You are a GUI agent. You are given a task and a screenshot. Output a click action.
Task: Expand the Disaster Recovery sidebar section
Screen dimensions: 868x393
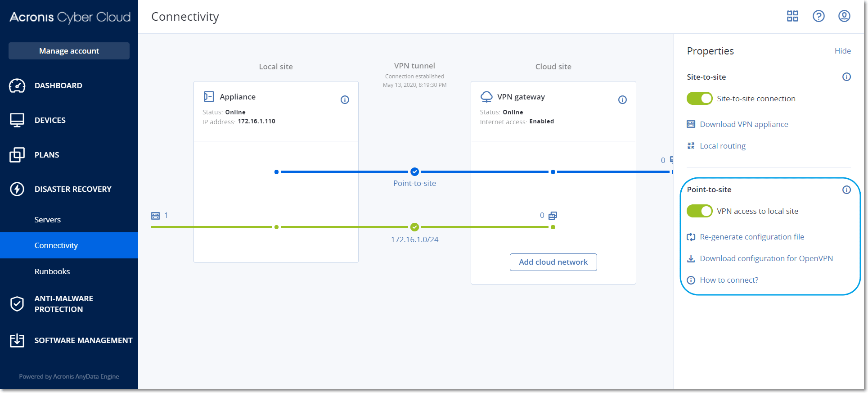[x=72, y=189]
